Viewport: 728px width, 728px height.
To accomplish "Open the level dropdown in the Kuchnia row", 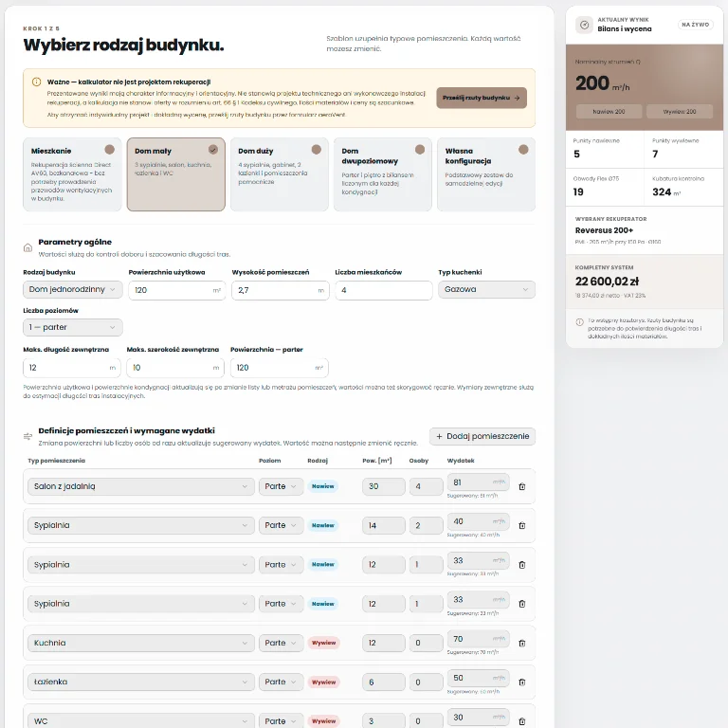I will click(281, 643).
